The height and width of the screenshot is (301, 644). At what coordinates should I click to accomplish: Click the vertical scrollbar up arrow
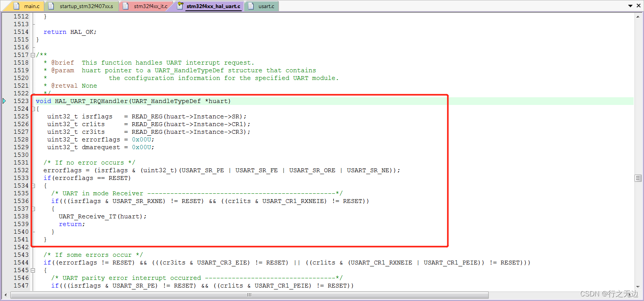(638, 16)
